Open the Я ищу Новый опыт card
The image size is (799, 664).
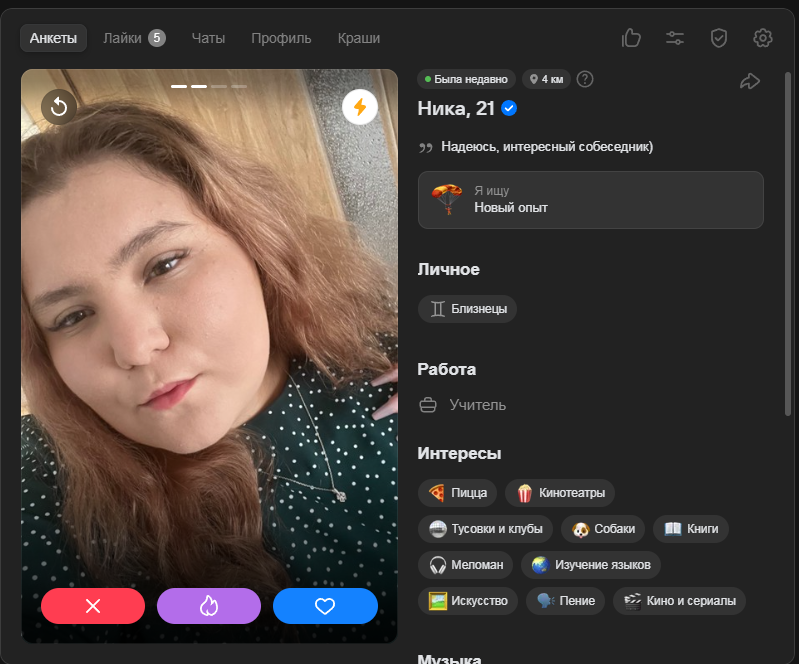click(x=591, y=200)
